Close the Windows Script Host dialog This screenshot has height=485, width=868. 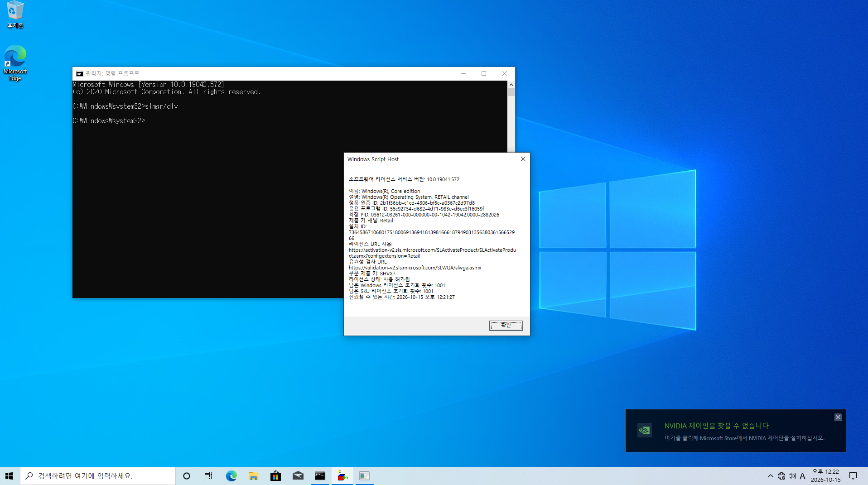[x=523, y=159]
